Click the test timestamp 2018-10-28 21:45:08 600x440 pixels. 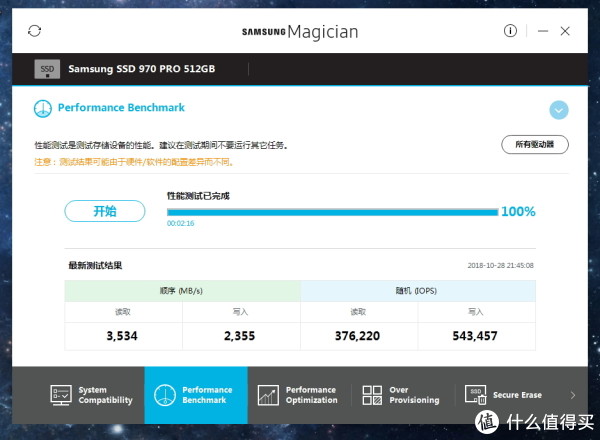pos(501,266)
